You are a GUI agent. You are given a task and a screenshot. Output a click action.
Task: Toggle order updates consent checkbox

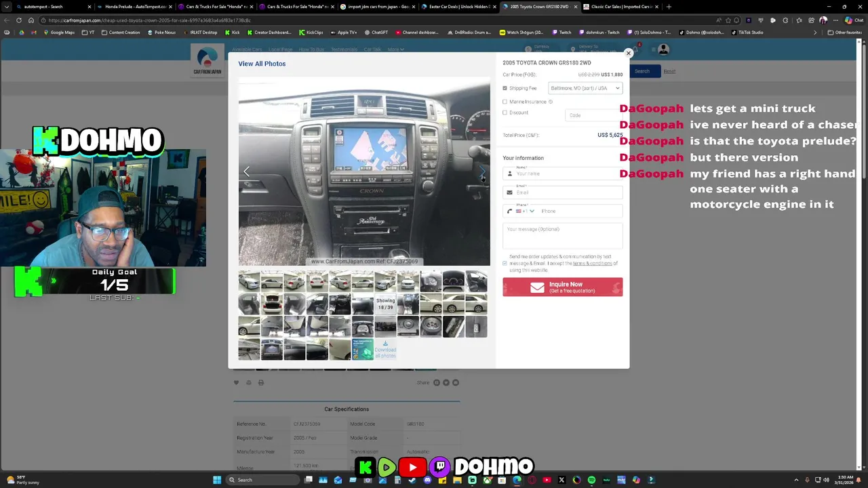[x=505, y=263]
